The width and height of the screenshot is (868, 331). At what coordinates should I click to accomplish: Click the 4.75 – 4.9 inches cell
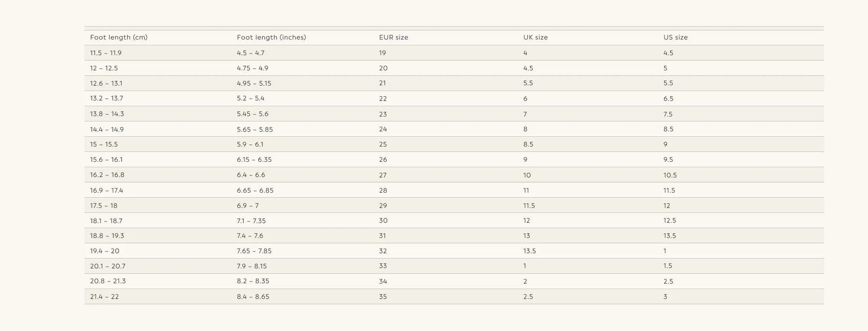(252, 68)
